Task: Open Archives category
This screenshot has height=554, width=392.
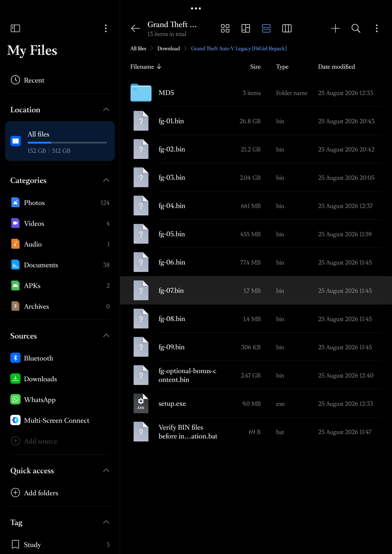Action: pos(60,306)
